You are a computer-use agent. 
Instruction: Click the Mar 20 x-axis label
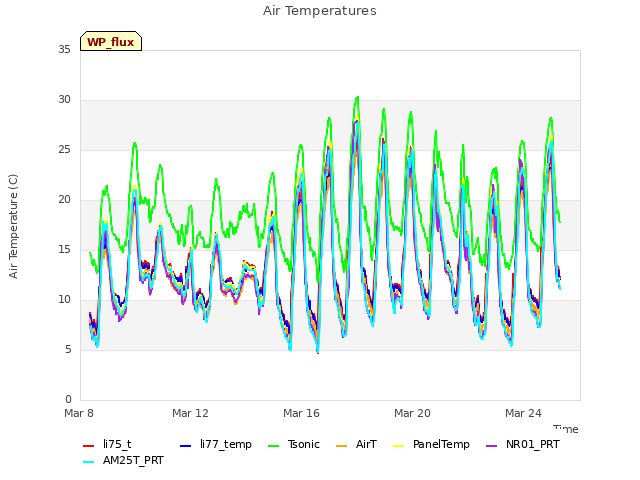412,413
